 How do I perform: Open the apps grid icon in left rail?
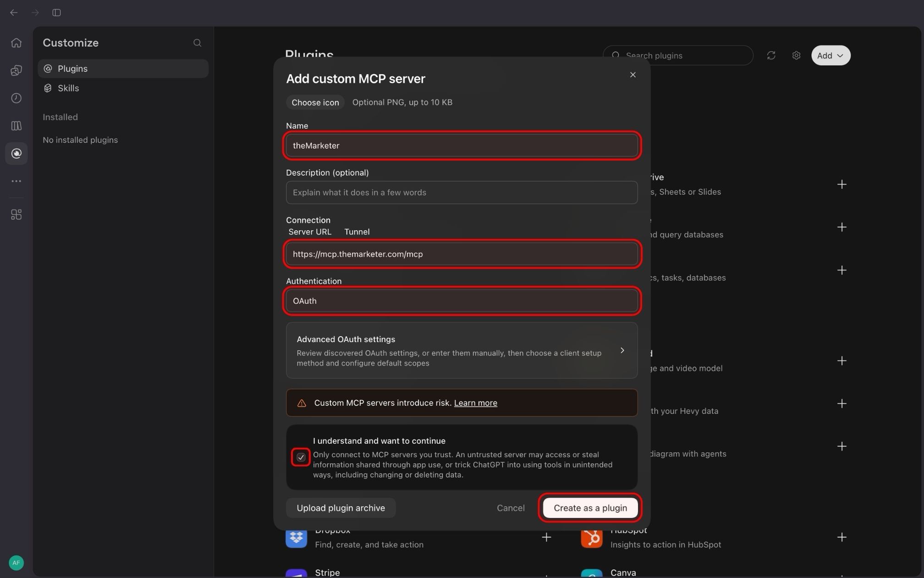tap(16, 215)
